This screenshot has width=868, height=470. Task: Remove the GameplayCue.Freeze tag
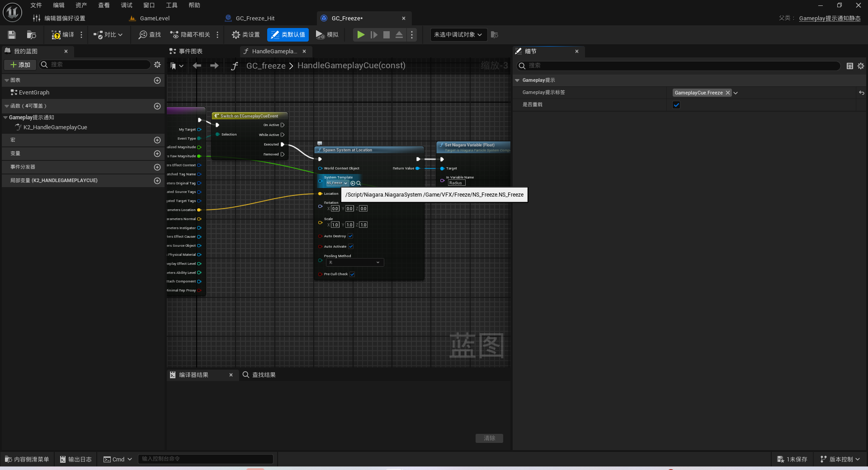(728, 93)
